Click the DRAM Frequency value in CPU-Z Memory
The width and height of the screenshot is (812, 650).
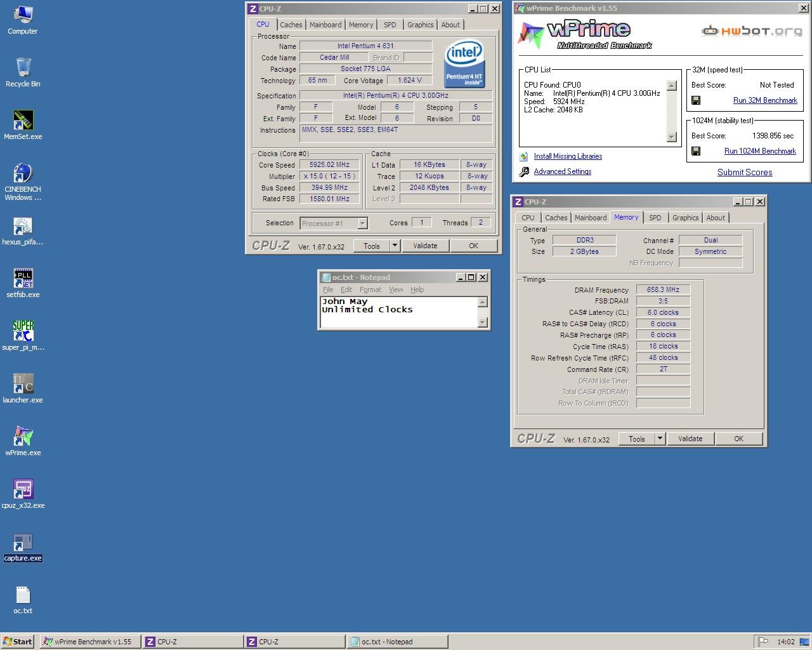pos(663,289)
